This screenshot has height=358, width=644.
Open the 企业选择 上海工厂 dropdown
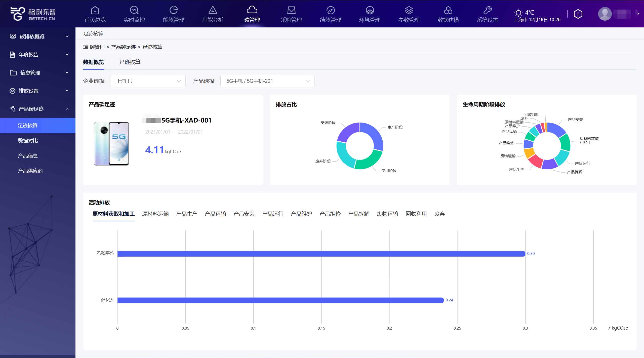(148, 81)
